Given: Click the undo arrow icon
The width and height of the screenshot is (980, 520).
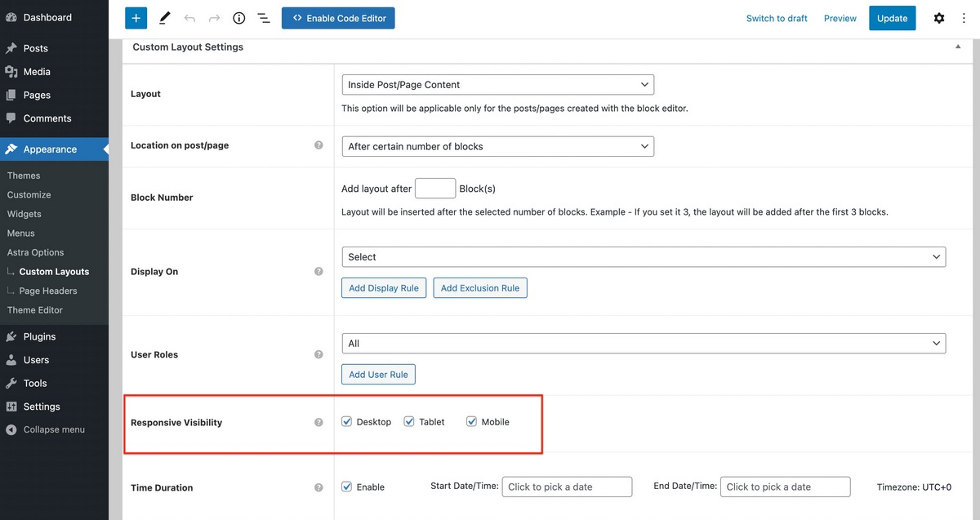Looking at the screenshot, I should pyautogui.click(x=189, y=17).
